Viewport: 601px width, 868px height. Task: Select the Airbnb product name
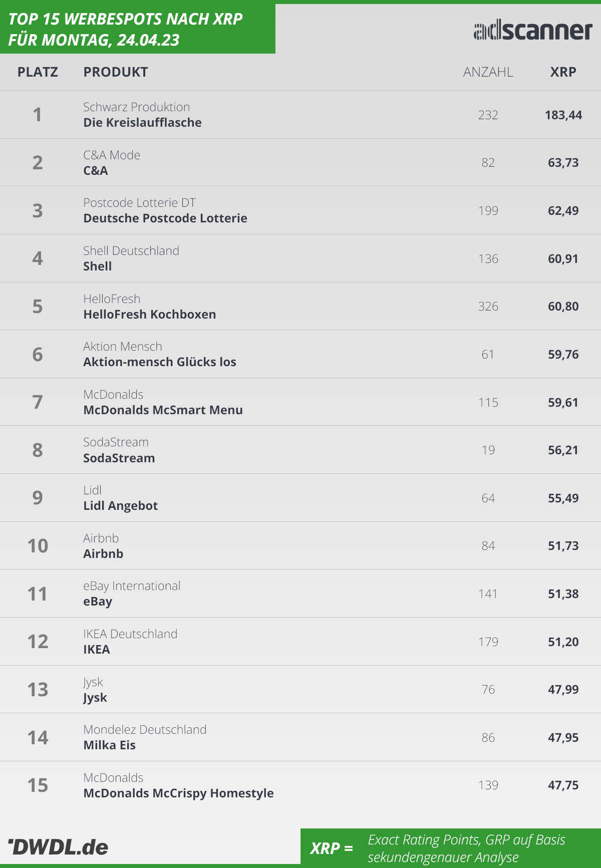point(103,553)
